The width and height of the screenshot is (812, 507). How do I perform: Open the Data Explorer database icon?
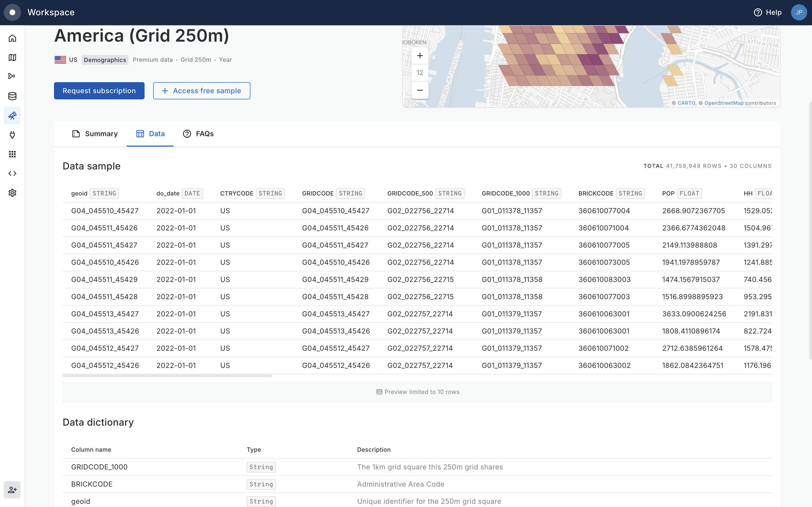click(12, 96)
